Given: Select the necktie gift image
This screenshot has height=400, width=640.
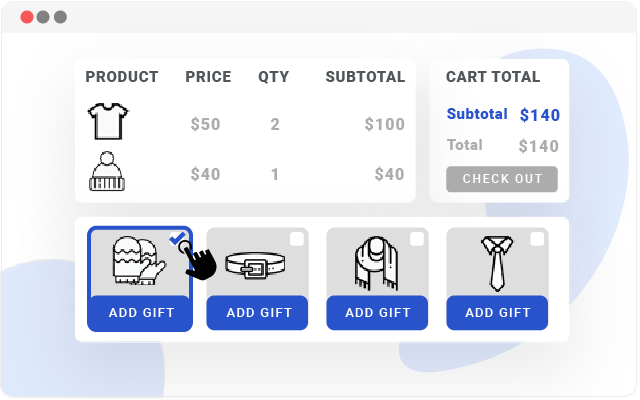Looking at the screenshot, I should click(x=496, y=263).
